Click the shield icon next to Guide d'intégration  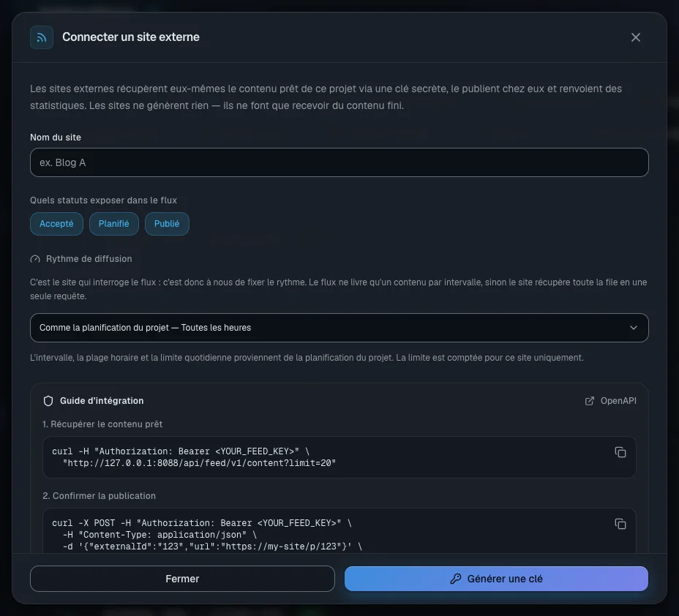click(x=48, y=401)
